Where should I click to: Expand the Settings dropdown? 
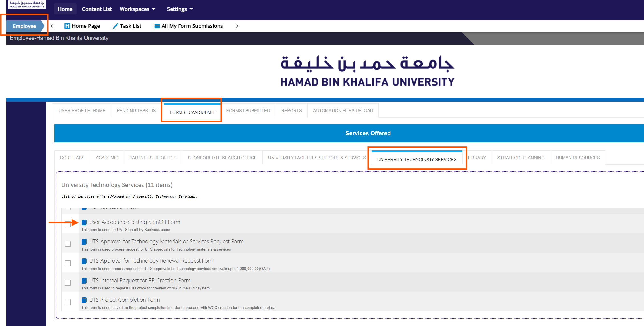click(180, 9)
